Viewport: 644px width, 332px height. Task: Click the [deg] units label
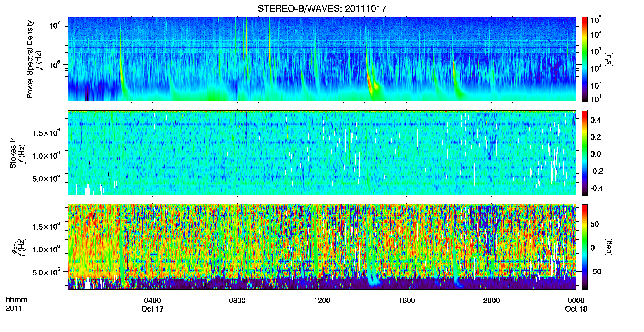pos(609,247)
